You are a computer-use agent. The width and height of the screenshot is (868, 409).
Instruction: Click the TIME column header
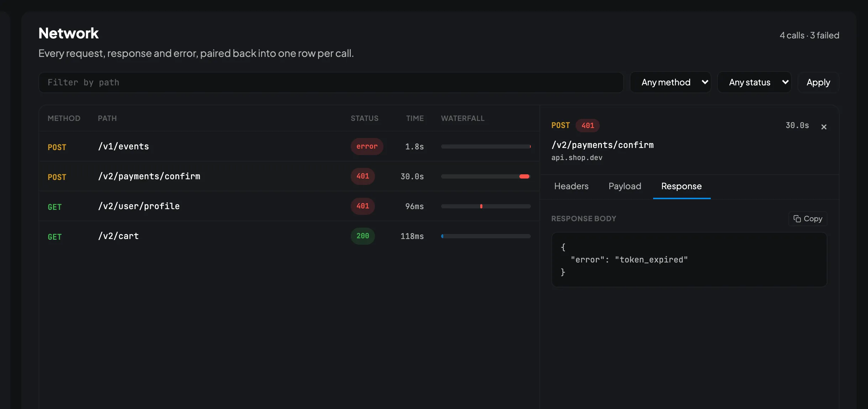click(415, 118)
